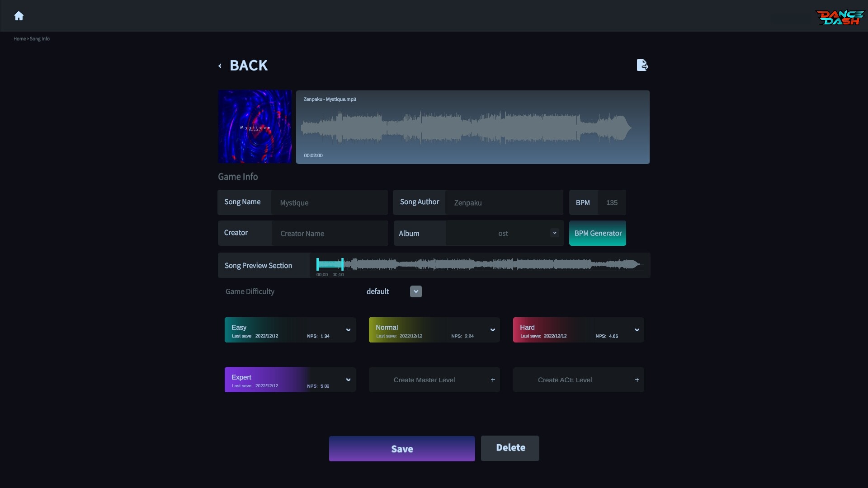Expand the Expert difficulty card

(x=348, y=380)
